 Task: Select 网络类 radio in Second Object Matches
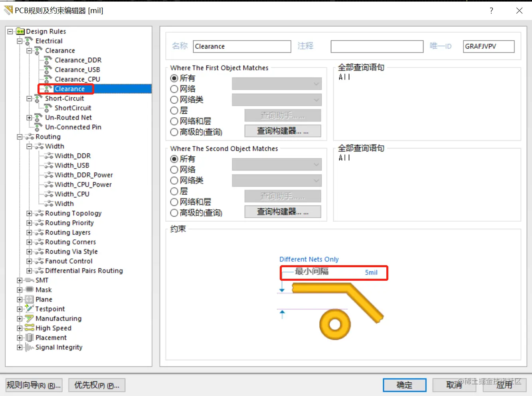(x=174, y=181)
